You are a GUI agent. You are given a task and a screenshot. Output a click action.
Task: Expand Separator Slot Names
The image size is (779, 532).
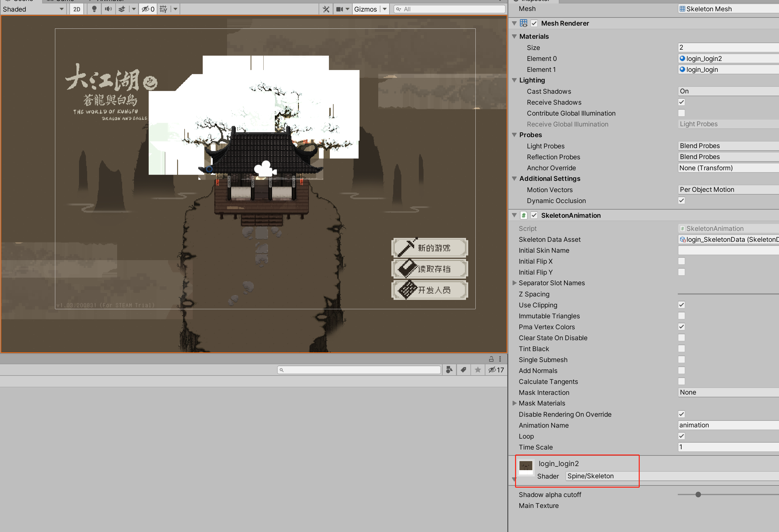pos(514,283)
